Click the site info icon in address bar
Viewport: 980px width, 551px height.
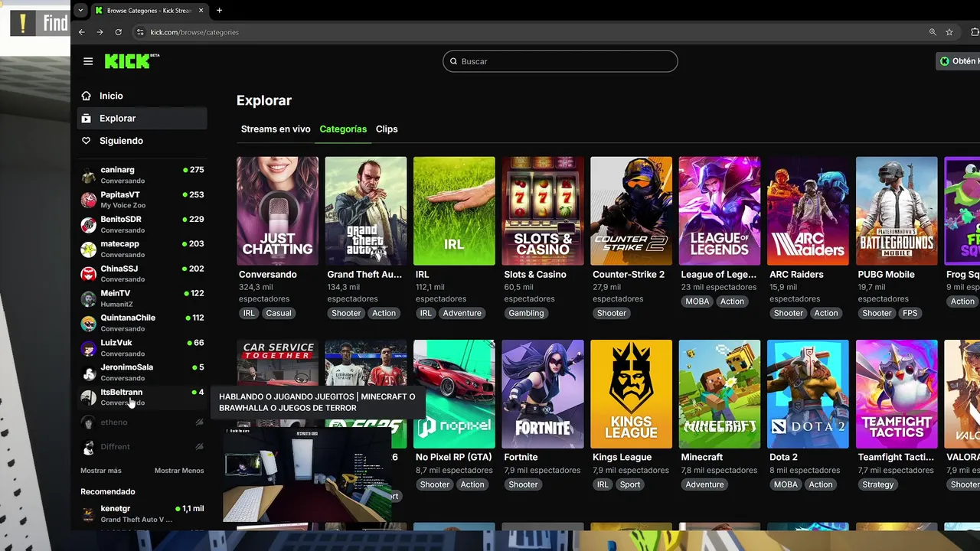click(140, 32)
